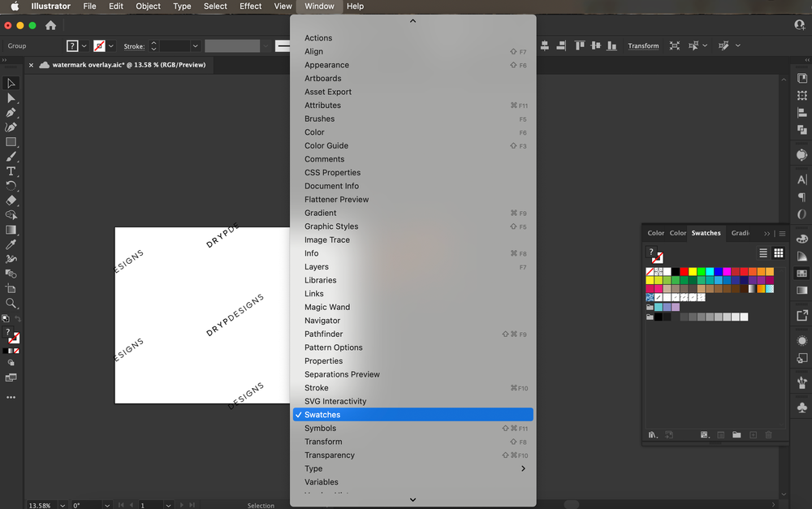Open Character panel icon in dock
Screen dimensions: 812x509
(x=801, y=179)
